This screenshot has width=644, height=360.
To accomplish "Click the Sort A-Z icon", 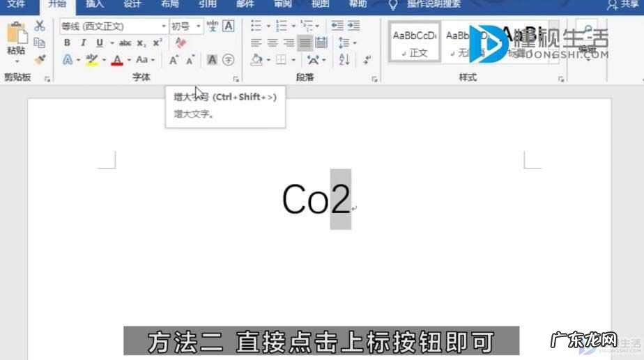I will [344, 60].
